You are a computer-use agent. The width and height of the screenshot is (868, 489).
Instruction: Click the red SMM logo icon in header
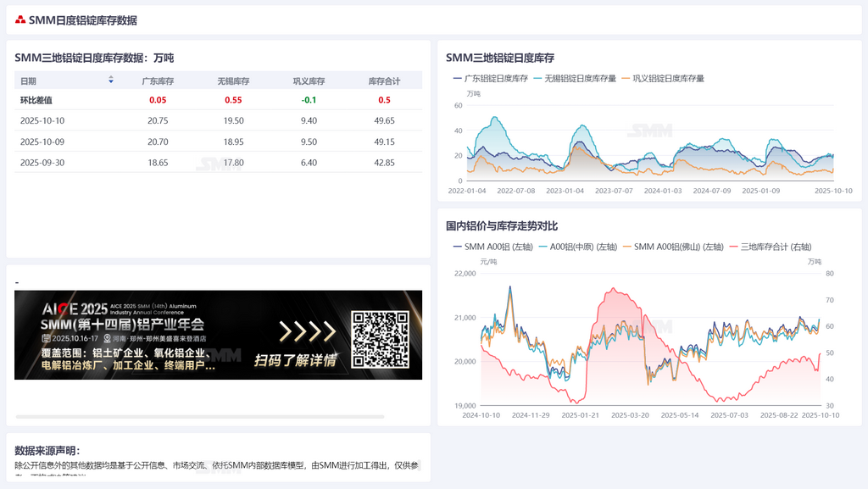tap(20, 19)
